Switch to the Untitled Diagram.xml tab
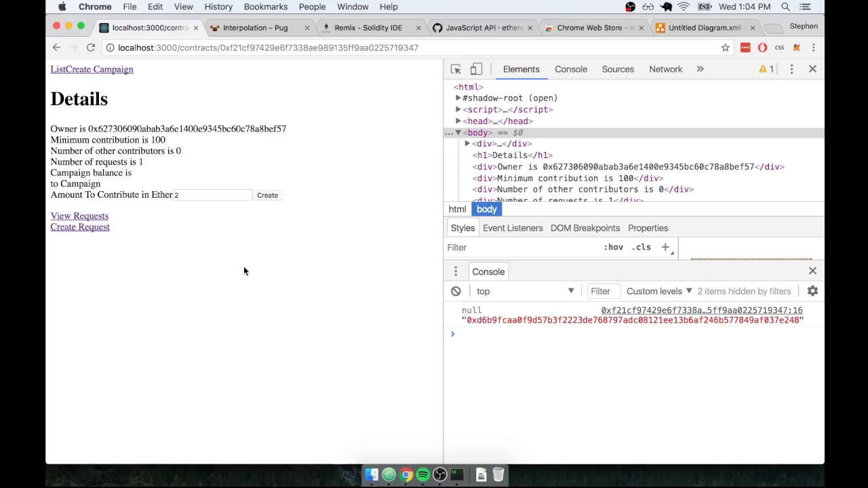 [703, 28]
